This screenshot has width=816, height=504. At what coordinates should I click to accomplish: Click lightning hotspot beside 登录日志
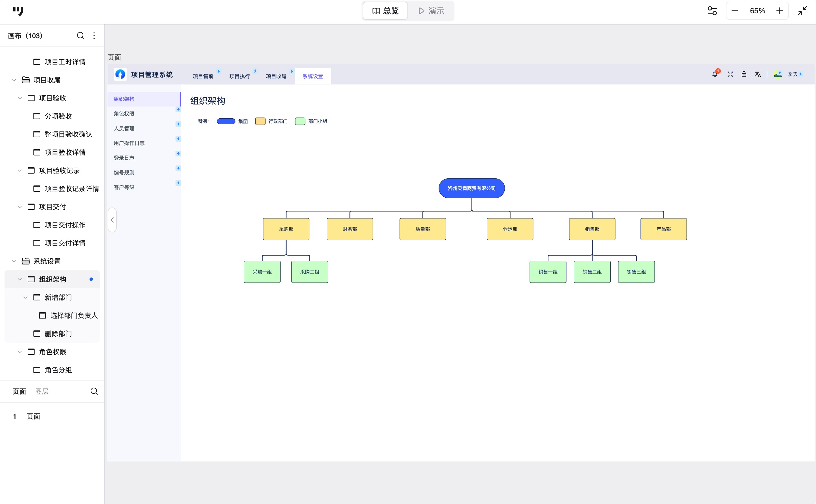(x=178, y=153)
